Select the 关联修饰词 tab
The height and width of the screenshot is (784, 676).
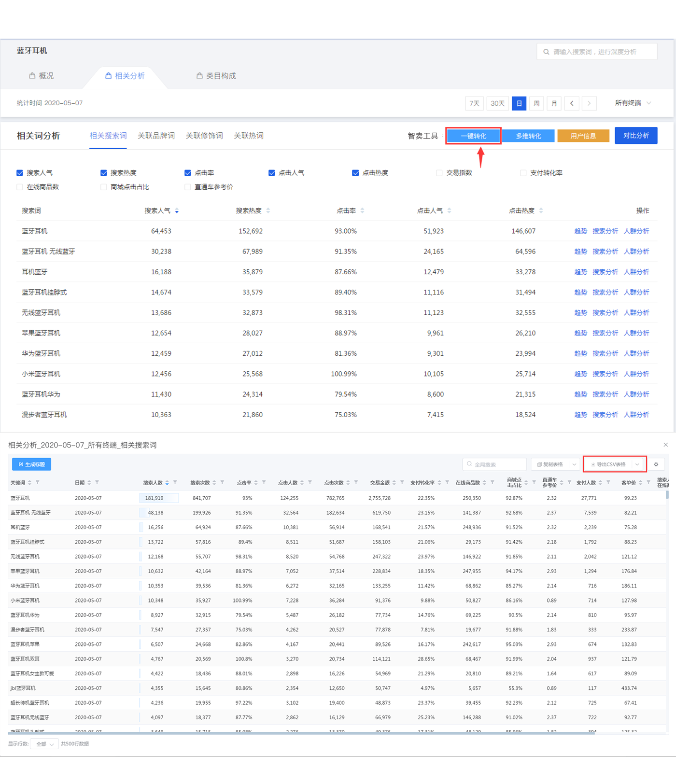(205, 136)
